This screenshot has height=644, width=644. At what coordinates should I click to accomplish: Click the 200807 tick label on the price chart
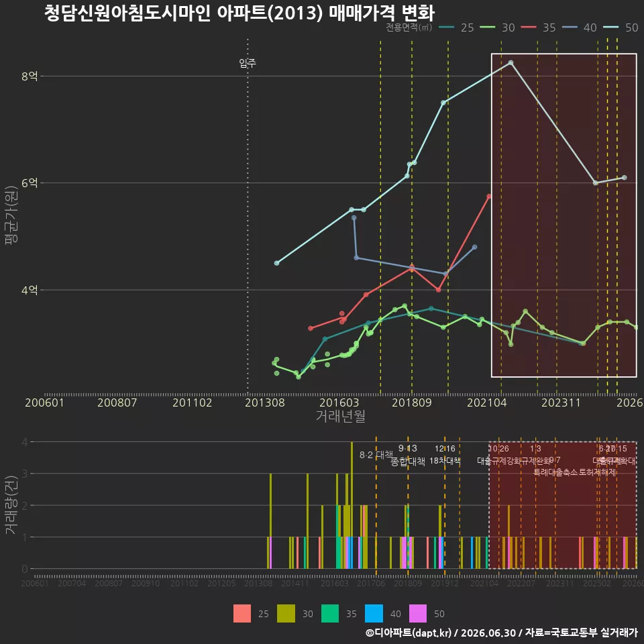tap(117, 402)
